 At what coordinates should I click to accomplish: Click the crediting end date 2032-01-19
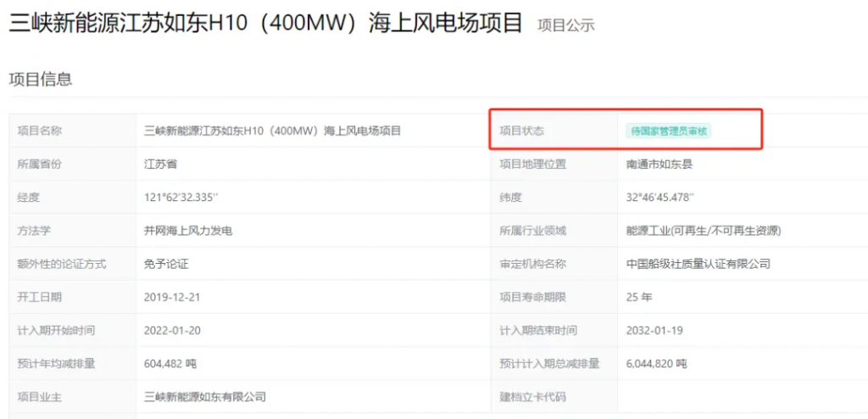[x=654, y=330]
